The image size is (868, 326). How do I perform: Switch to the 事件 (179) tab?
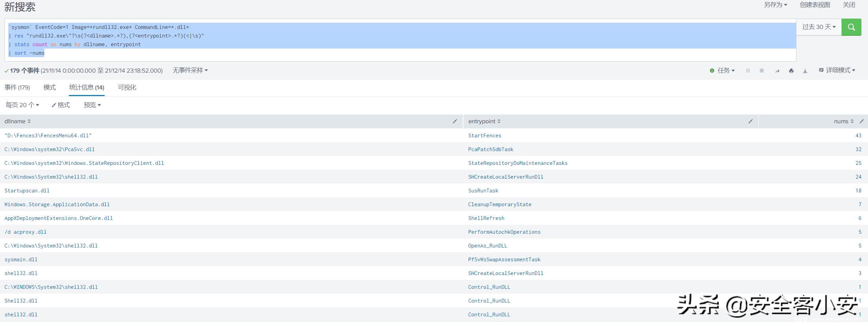[x=17, y=87]
